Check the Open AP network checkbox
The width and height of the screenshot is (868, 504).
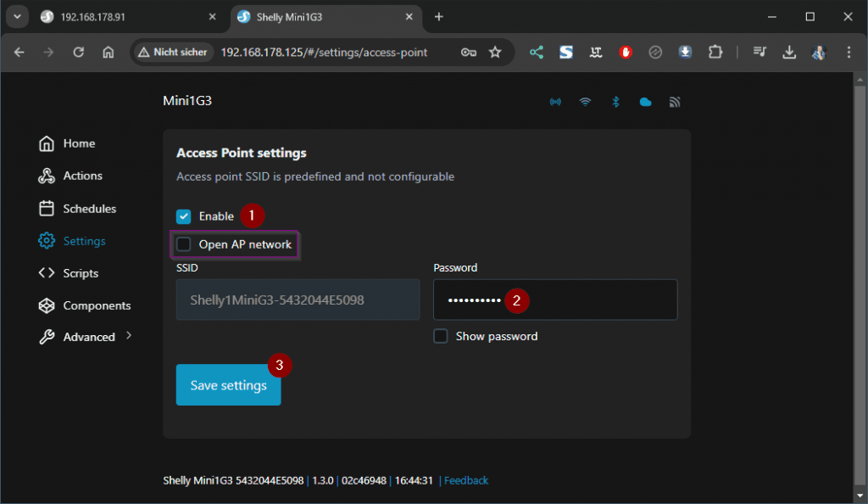184,244
